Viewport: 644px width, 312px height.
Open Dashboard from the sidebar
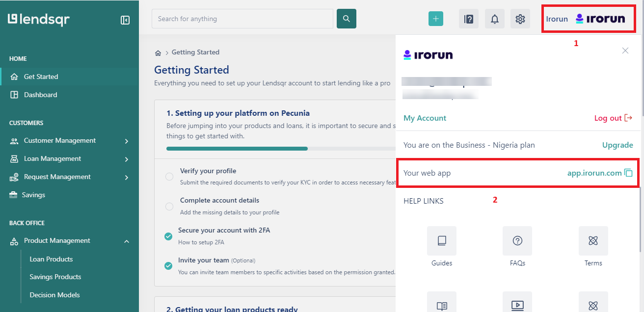point(69,95)
